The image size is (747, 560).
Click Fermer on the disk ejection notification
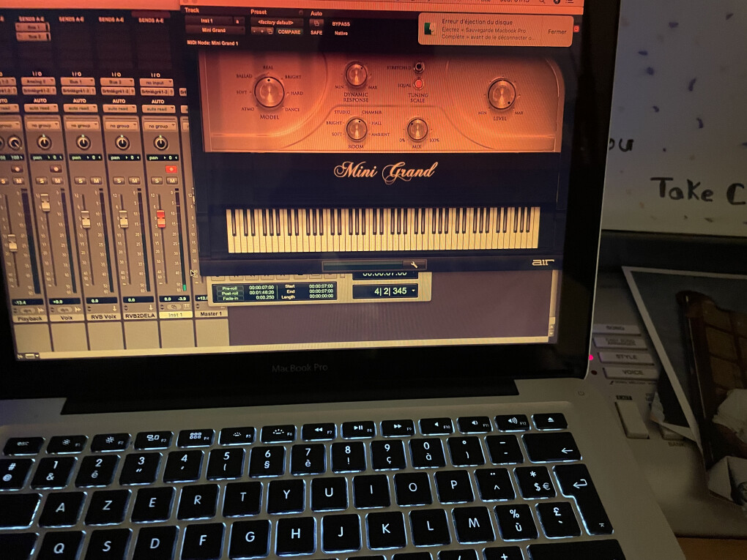557,31
